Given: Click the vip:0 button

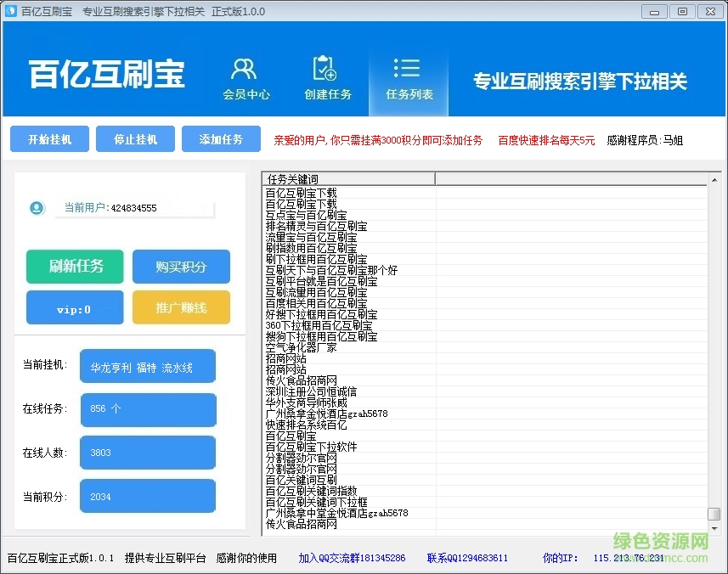Looking at the screenshot, I should coord(75,308).
